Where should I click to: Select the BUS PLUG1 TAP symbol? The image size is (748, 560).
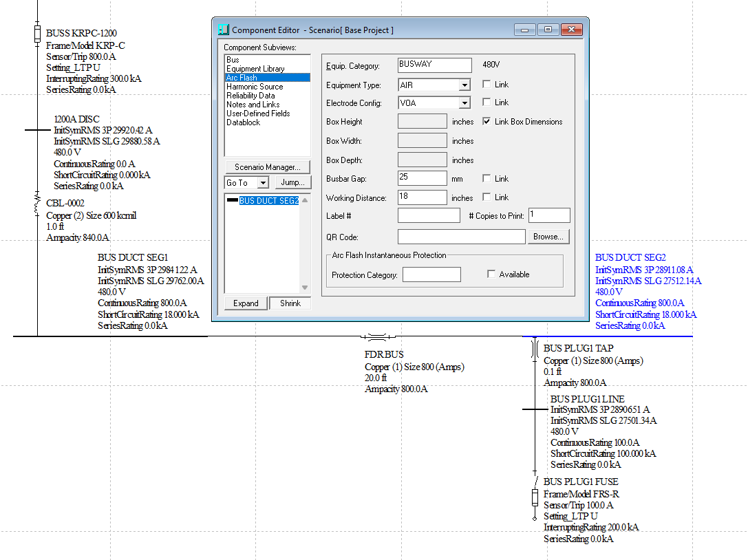535,350
